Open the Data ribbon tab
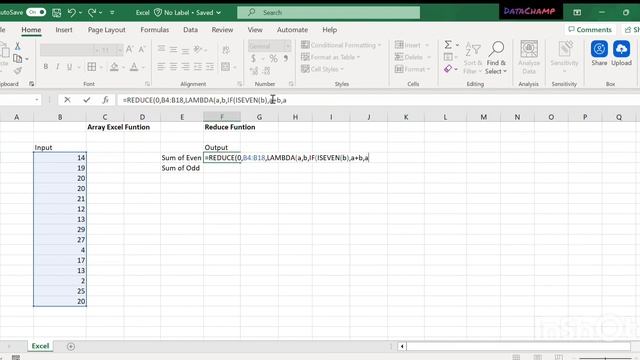Image resolution: width=640 pixels, height=360 pixels. (x=190, y=30)
